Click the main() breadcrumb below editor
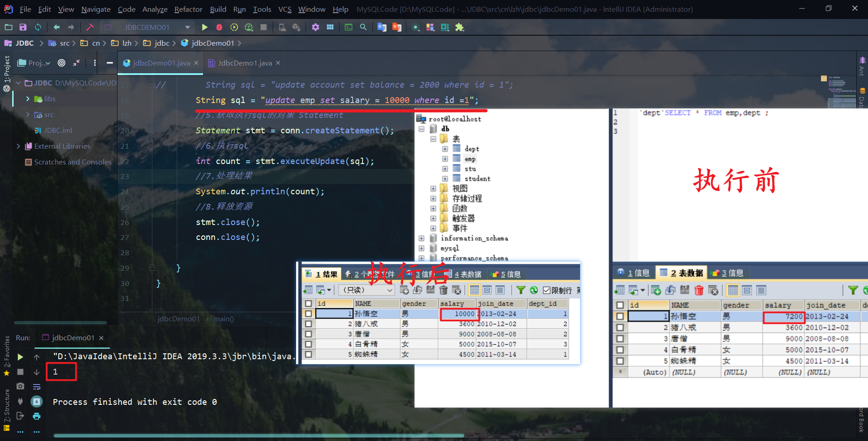The height and width of the screenshot is (441, 868). pos(224,319)
